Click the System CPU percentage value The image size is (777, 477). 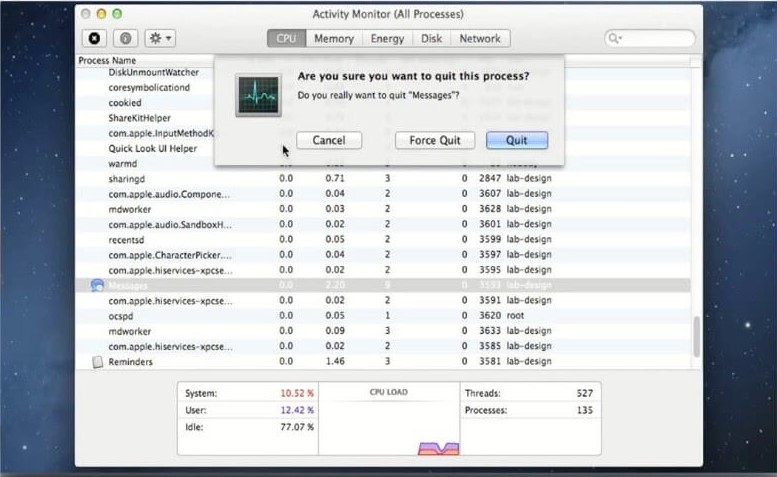(297, 393)
